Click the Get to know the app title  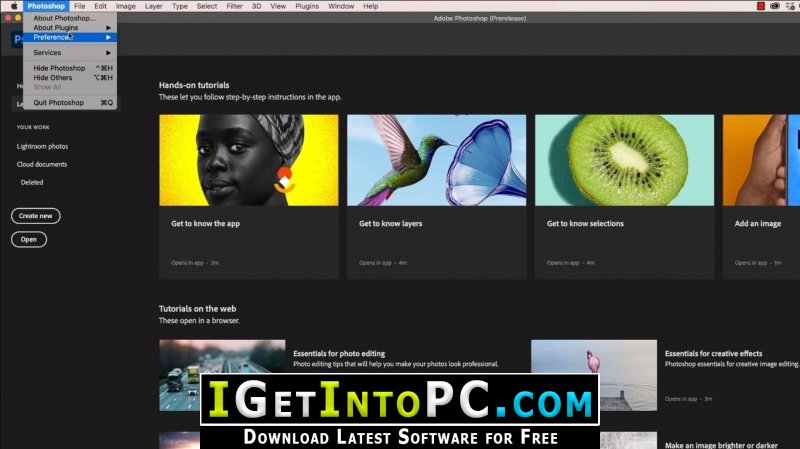(x=206, y=223)
